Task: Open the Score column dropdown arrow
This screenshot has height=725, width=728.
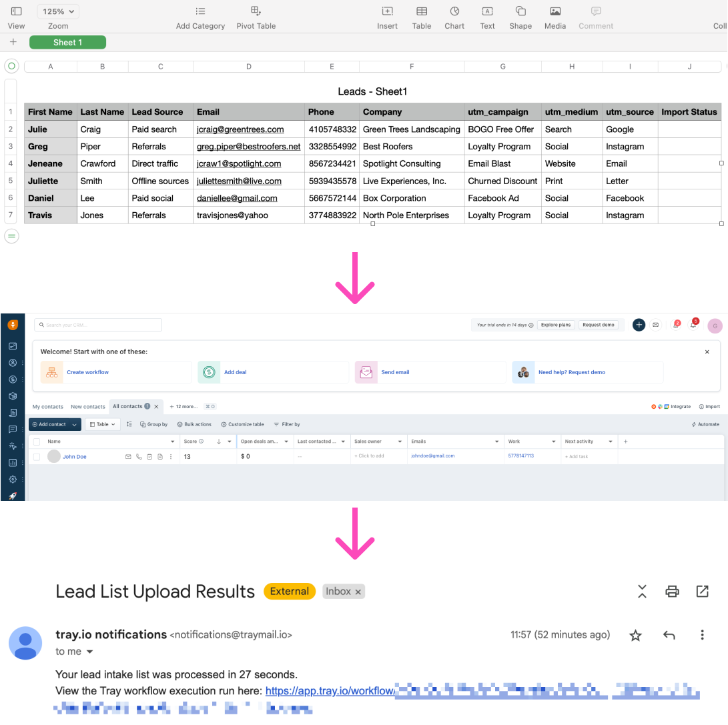Action: pyautogui.click(x=230, y=442)
